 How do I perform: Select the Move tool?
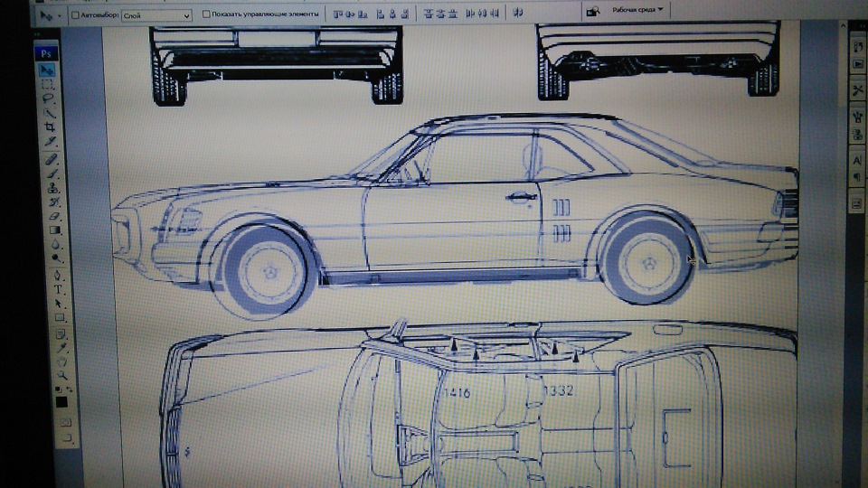point(46,70)
